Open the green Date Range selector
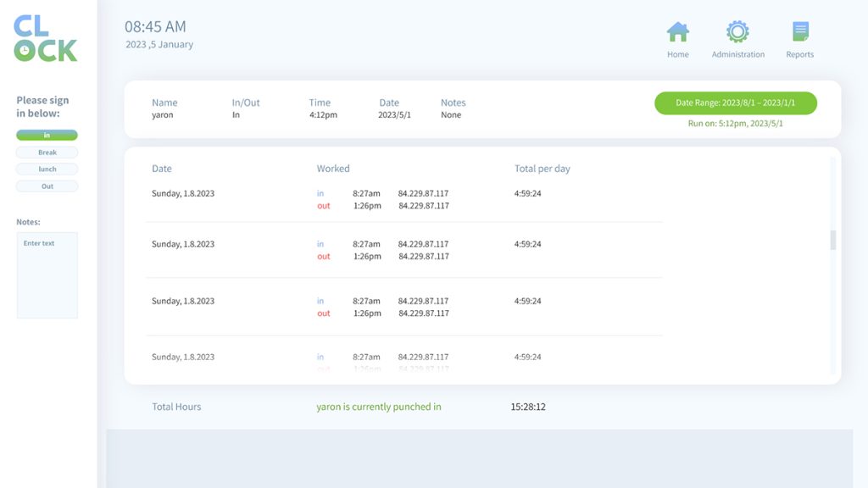The width and height of the screenshot is (868, 488). 735,103
